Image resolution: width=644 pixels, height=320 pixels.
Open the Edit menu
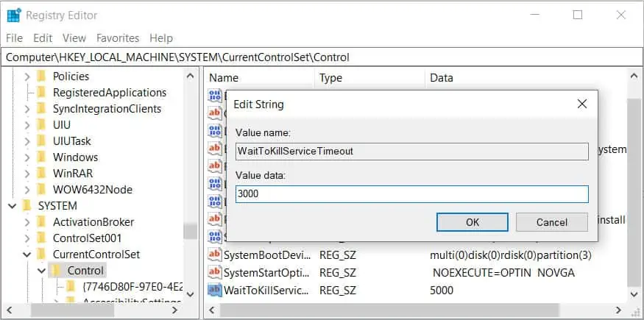point(43,38)
